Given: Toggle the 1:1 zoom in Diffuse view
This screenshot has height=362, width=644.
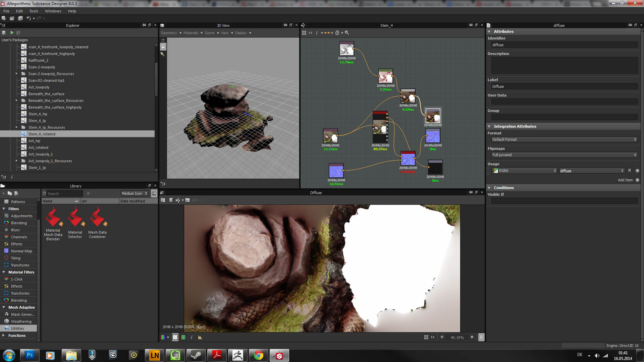Looking at the screenshot, I should 432,337.
